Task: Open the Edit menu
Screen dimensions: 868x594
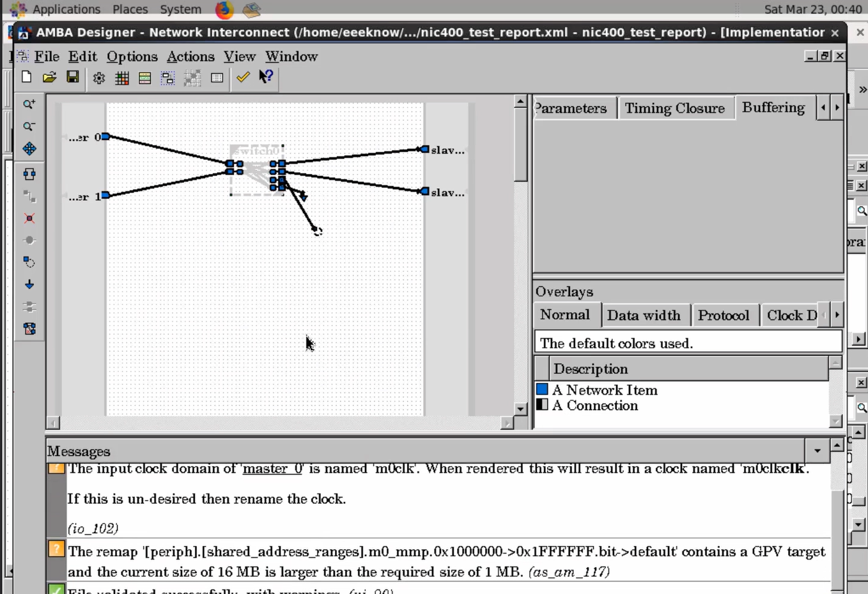Action: click(82, 56)
